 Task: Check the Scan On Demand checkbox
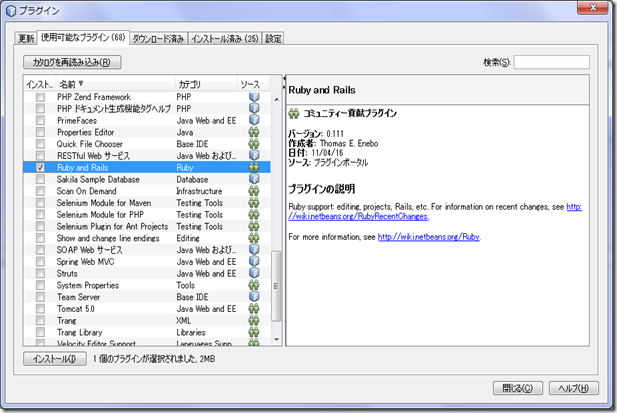[40, 191]
